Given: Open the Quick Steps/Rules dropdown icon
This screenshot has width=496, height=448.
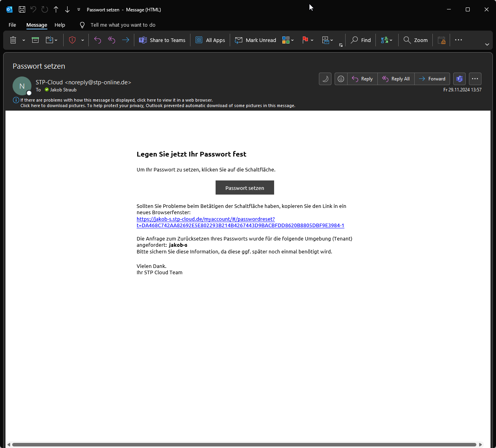Looking at the screenshot, I should point(328,40).
